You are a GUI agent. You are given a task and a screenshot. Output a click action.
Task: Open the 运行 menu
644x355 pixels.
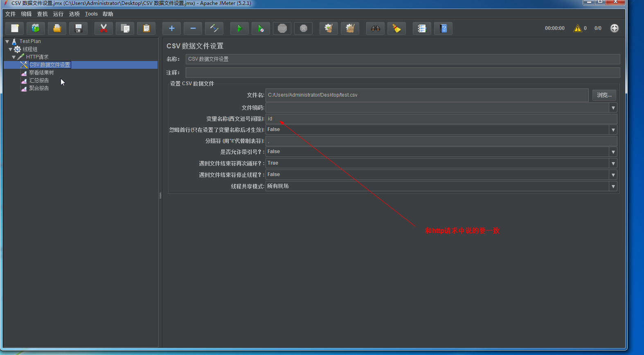[58, 14]
